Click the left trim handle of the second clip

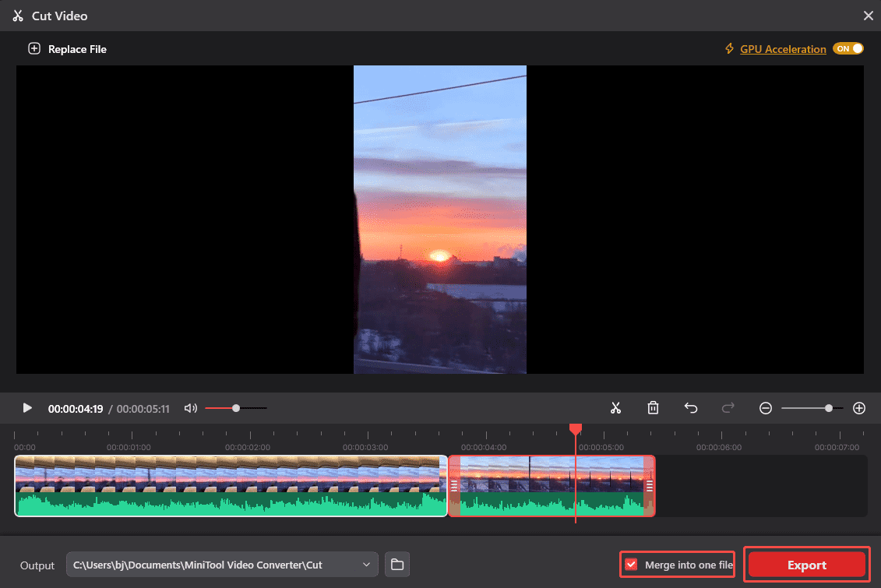pos(454,486)
